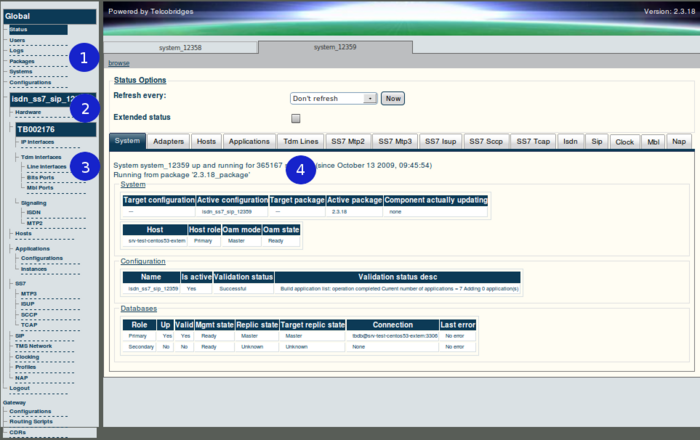The width and height of the screenshot is (700, 440).
Task: Open Mbl Ports in the sidebar
Action: (x=40, y=187)
